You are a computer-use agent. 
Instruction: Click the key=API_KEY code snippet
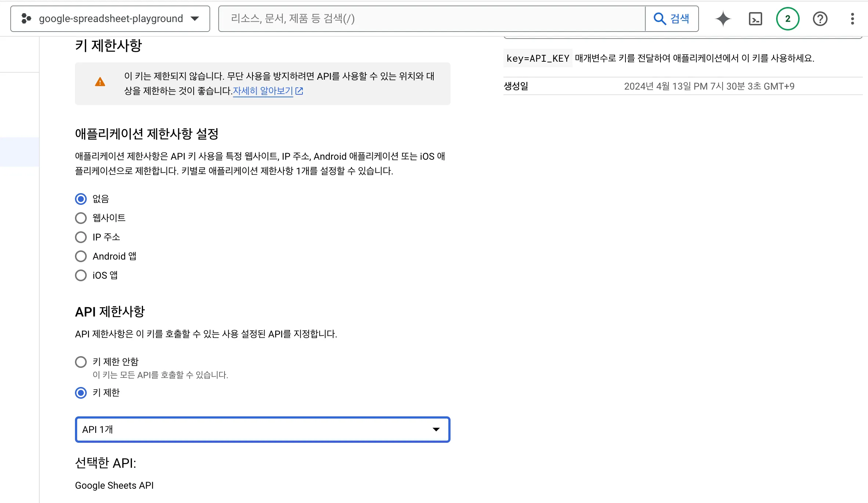(x=537, y=58)
